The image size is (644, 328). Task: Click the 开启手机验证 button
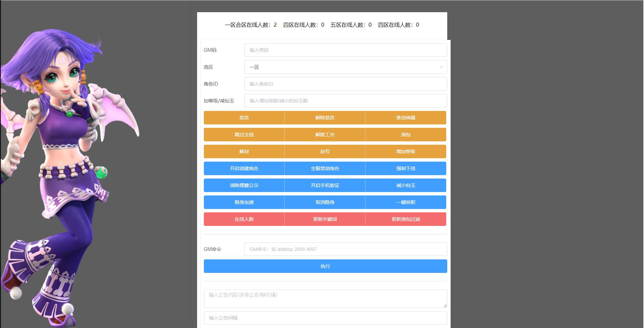[x=325, y=185]
